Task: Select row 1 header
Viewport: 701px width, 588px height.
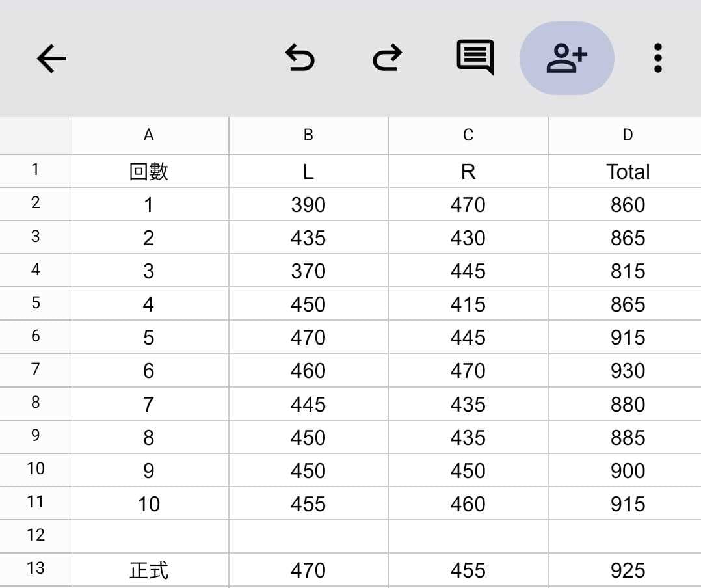Action: click(36, 170)
